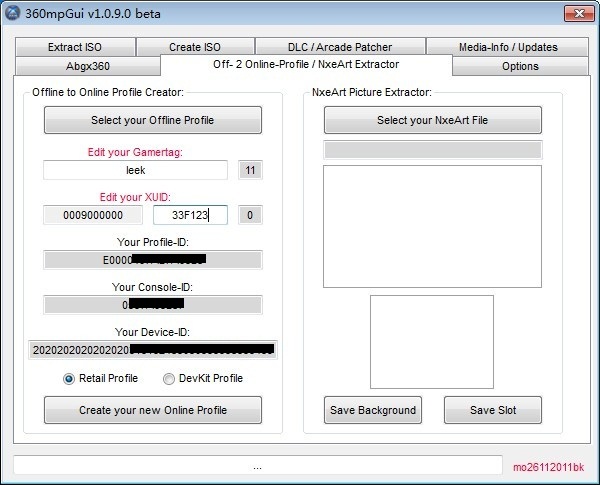
Task: Select the Retail Profile radio button
Action: tap(69, 379)
